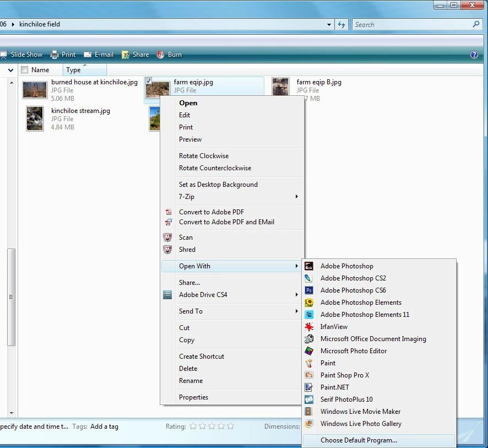Rate the photo five stars
This screenshot has width=488, height=448.
click(230, 426)
